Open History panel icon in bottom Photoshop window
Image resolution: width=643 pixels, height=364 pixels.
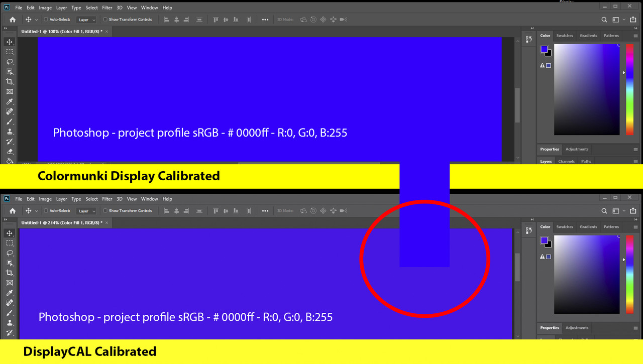528,231
